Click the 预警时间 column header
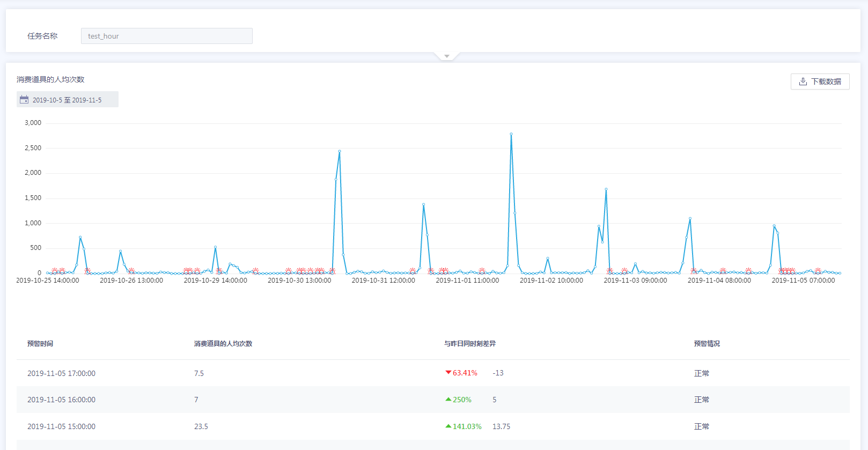The width and height of the screenshot is (868, 450). tap(40, 344)
